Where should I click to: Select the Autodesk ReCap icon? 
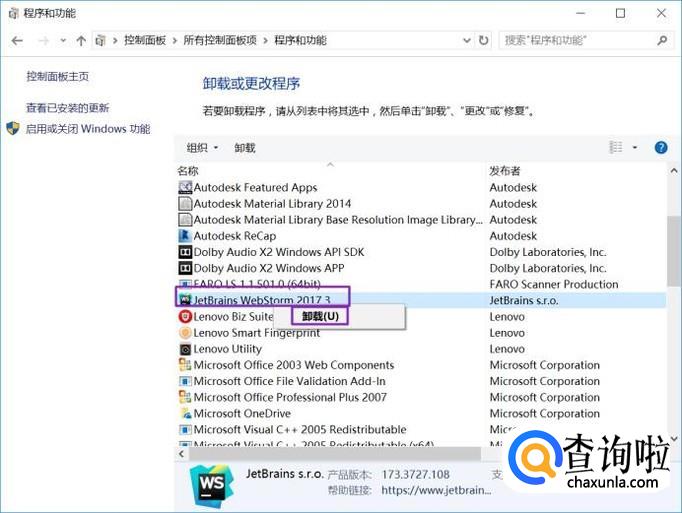[185, 236]
